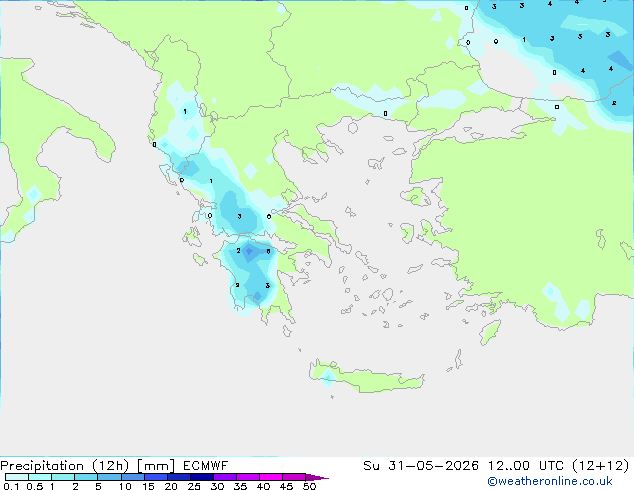Click the legend tick label "0.5"
634x490 pixels.
(35, 486)
